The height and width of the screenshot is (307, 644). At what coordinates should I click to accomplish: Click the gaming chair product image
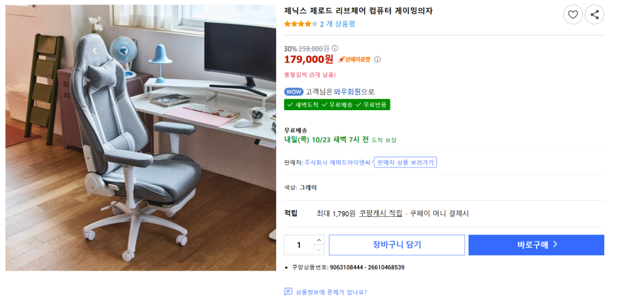click(140, 138)
